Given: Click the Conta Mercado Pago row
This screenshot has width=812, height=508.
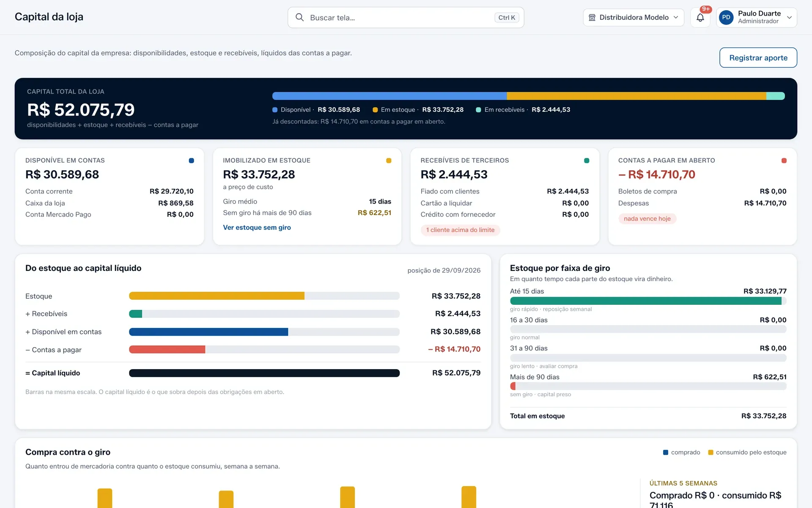Looking at the screenshot, I should point(110,215).
